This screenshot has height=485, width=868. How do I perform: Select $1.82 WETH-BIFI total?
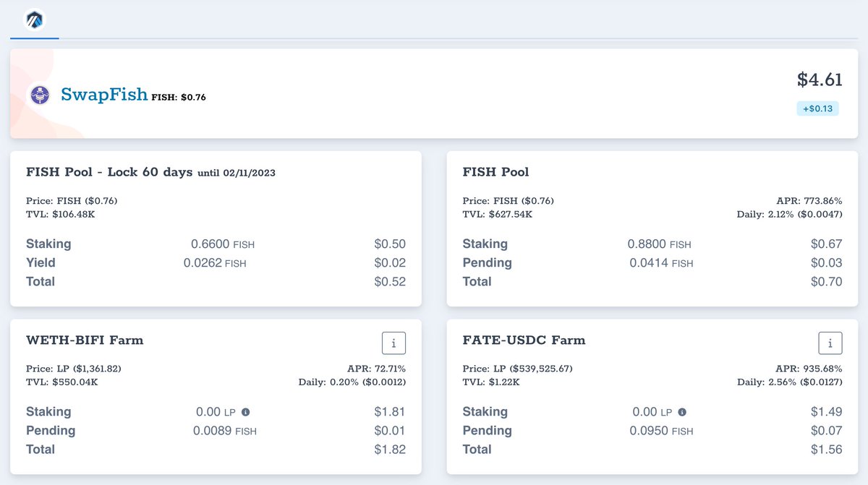(390, 450)
